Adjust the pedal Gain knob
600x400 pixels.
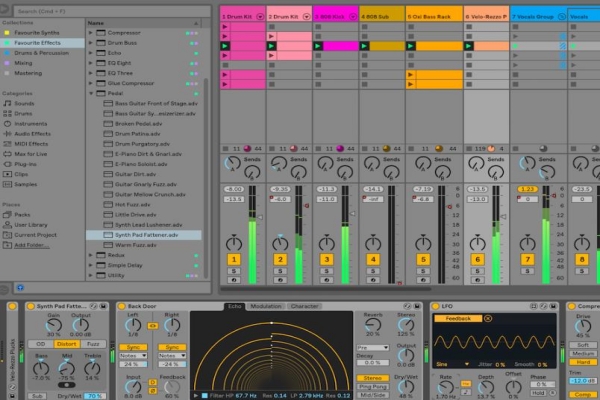(x=54, y=326)
